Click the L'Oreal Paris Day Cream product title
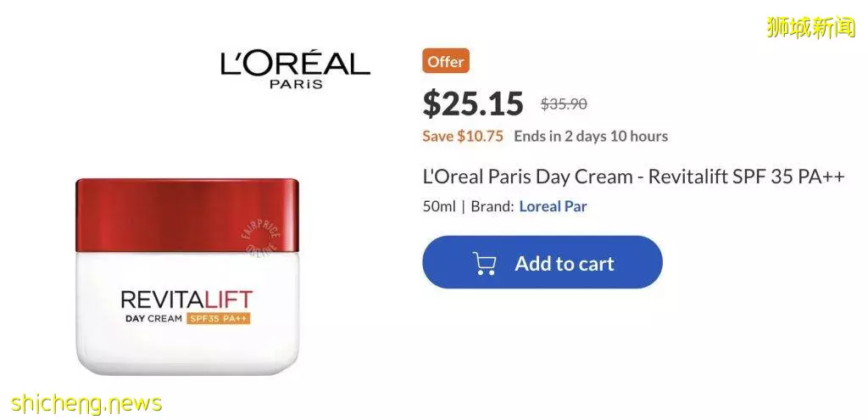Image resolution: width=868 pixels, height=420 pixels. tap(634, 176)
